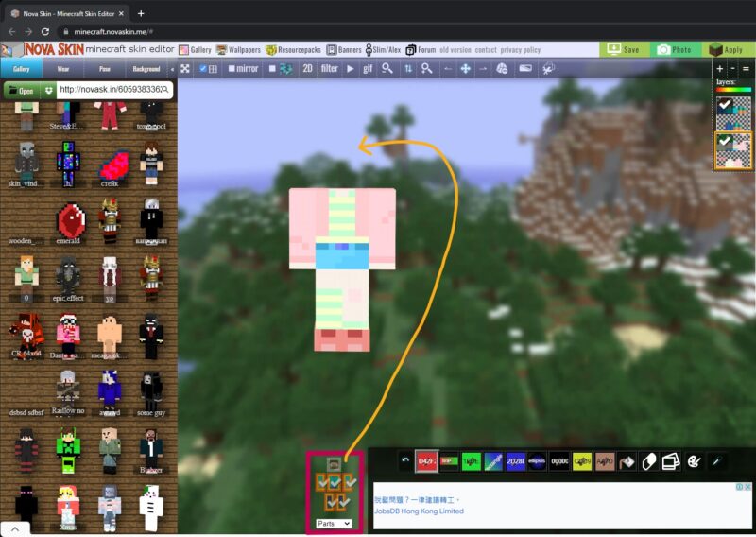Select the four-way move icon
The width and height of the screenshot is (756, 537).
[465, 68]
